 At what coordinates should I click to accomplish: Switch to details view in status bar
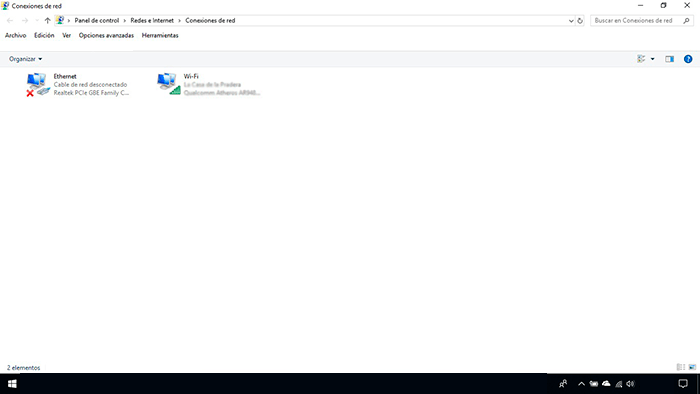[x=681, y=367]
